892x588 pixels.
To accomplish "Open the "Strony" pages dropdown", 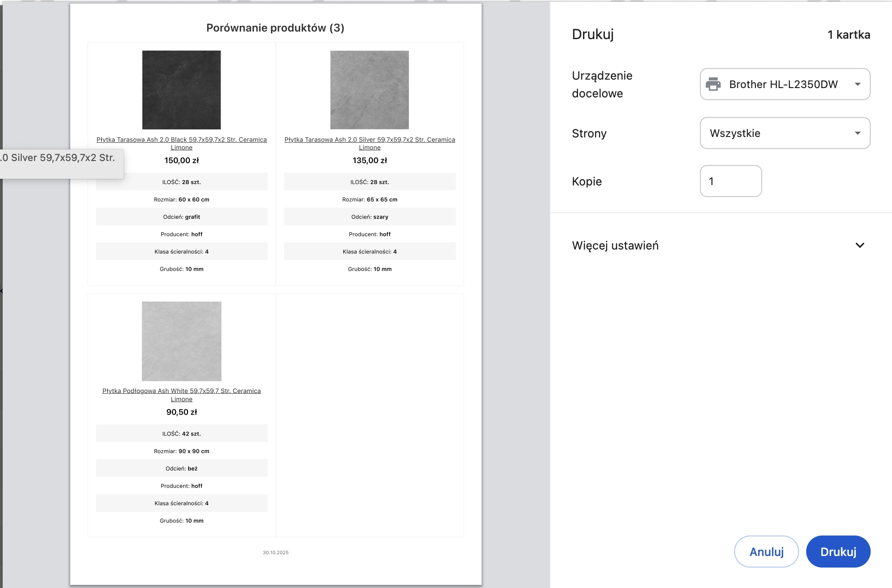I will pyautogui.click(x=785, y=133).
